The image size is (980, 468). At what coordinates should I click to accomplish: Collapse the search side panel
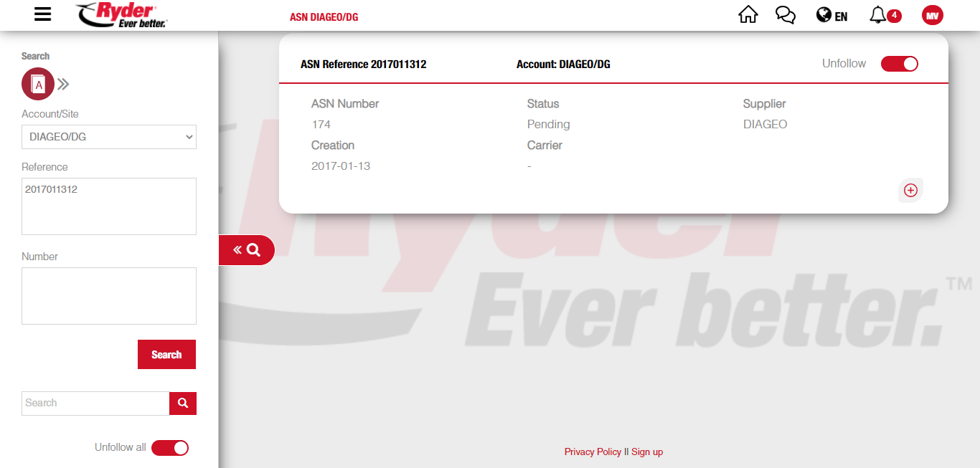[x=246, y=250]
